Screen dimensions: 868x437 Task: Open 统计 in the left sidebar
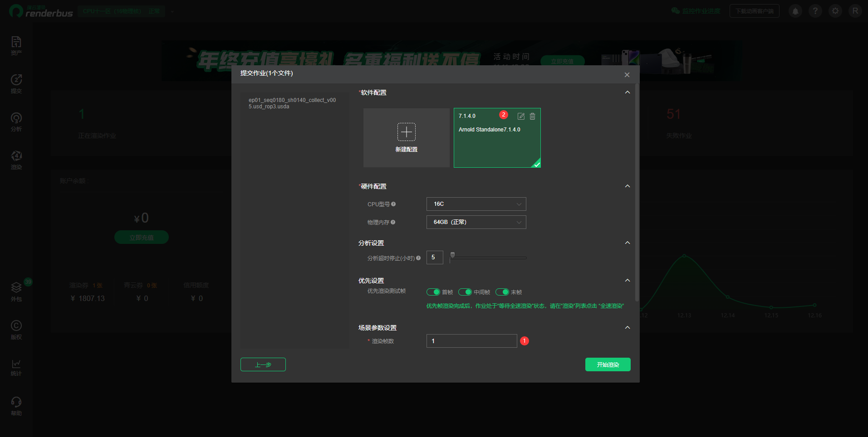pyautogui.click(x=16, y=368)
